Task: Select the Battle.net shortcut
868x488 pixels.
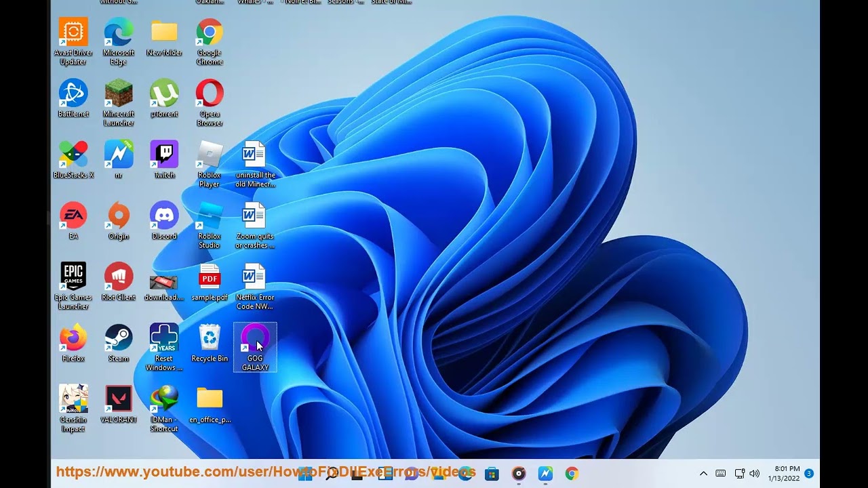Action: [73, 99]
